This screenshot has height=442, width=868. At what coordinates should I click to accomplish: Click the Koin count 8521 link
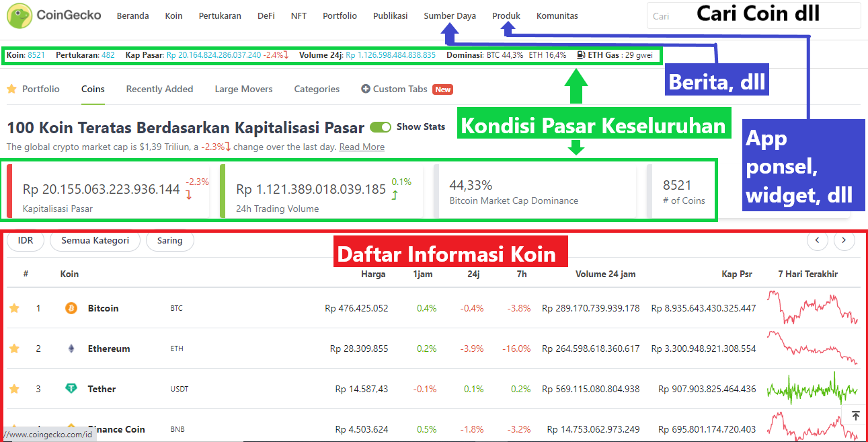coord(36,55)
